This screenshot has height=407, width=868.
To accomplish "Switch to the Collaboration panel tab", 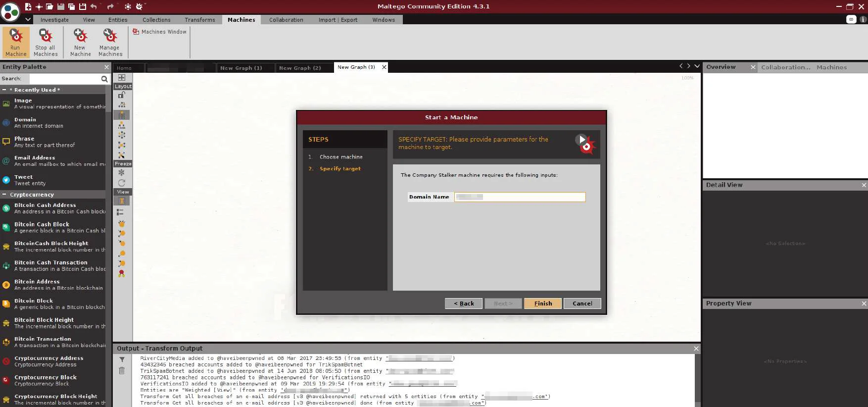I will 785,67.
